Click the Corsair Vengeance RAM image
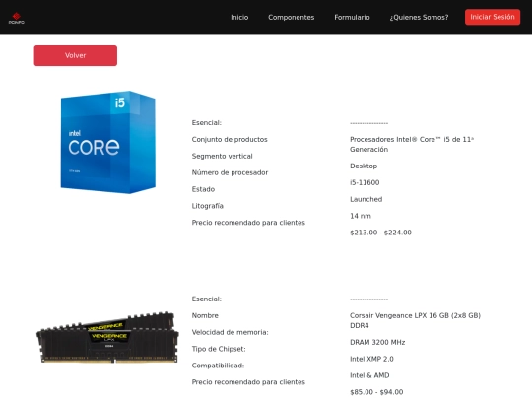Image resolution: width=532 pixels, height=399 pixels. pyautogui.click(x=107, y=338)
